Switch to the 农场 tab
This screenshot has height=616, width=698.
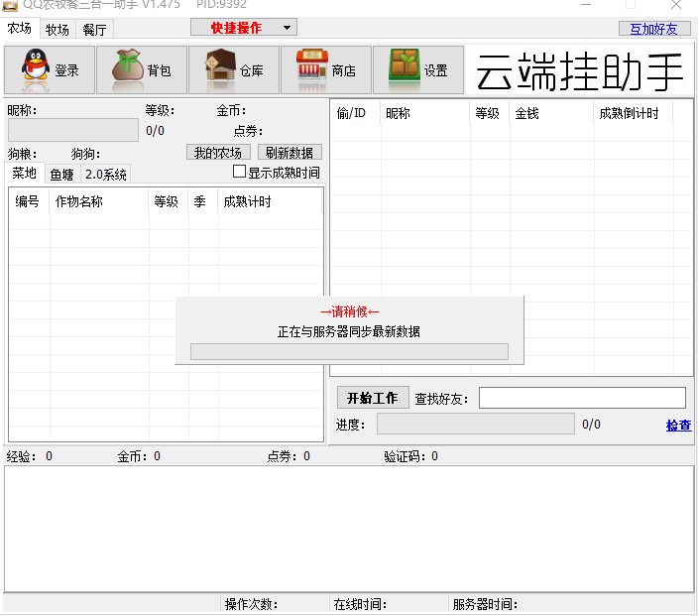pyautogui.click(x=20, y=28)
